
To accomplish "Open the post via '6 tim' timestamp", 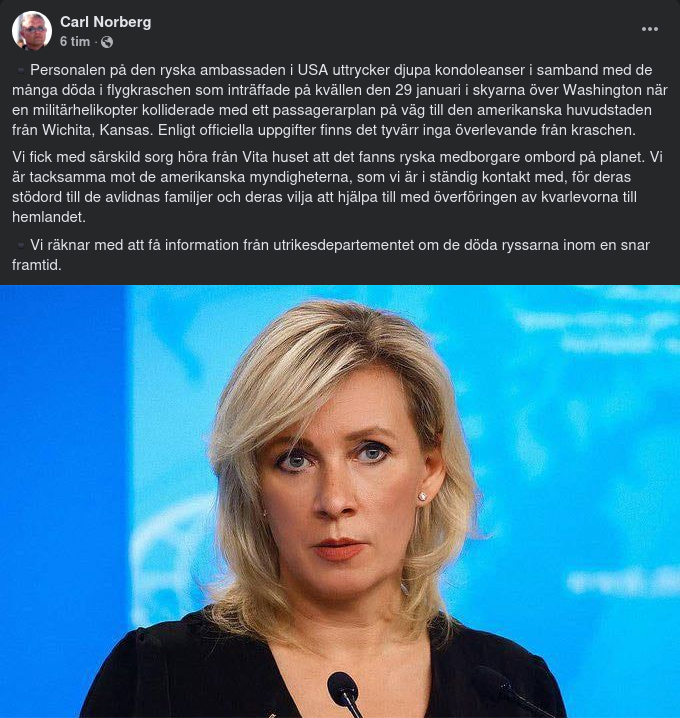I will coord(75,42).
